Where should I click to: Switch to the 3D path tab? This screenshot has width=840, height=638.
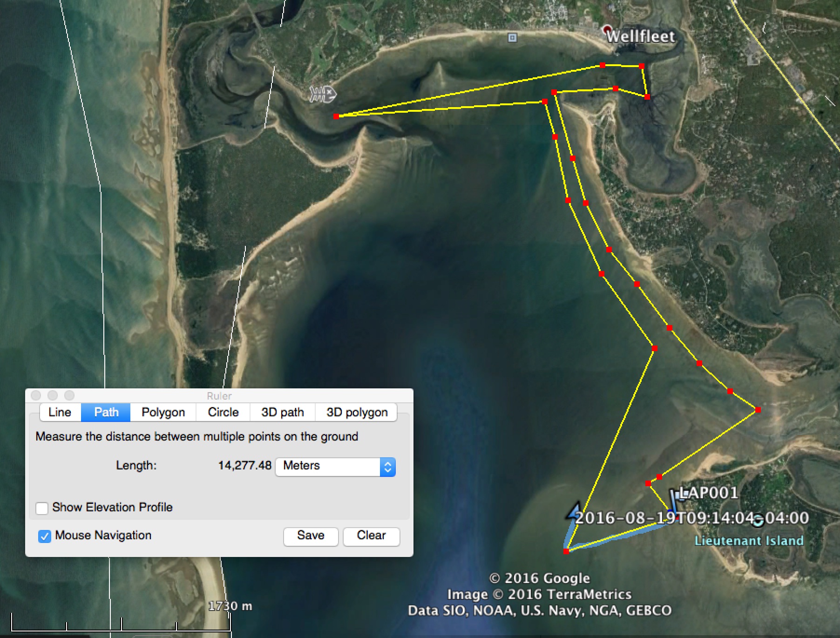click(282, 412)
